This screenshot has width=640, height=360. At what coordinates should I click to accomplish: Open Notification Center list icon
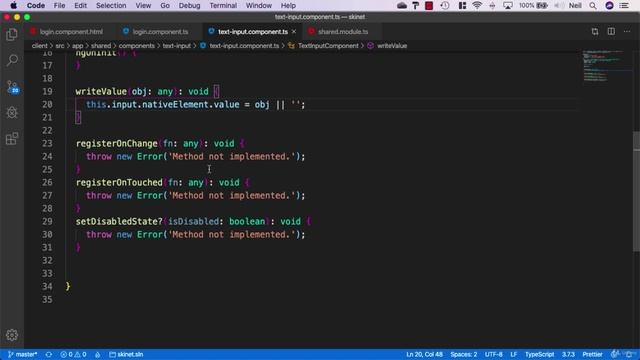(x=624, y=6)
